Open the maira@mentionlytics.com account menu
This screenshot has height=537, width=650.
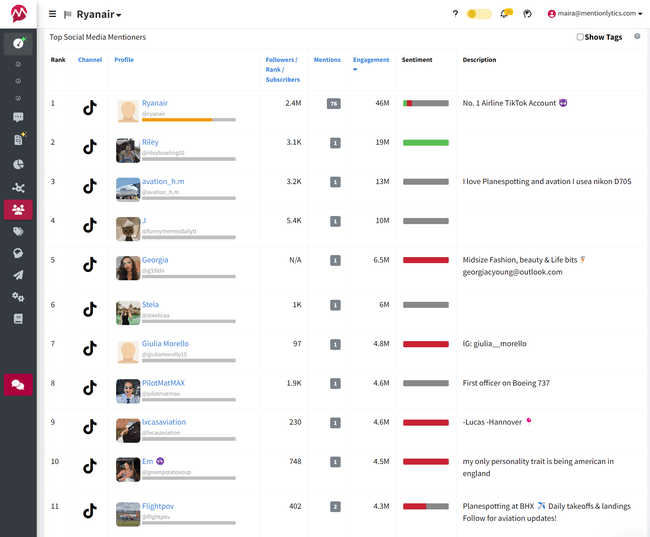(x=595, y=14)
